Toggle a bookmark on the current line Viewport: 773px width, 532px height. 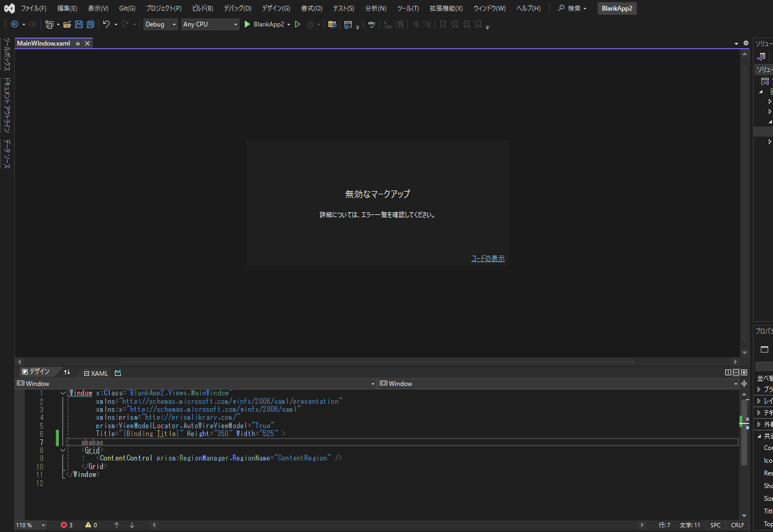[443, 24]
